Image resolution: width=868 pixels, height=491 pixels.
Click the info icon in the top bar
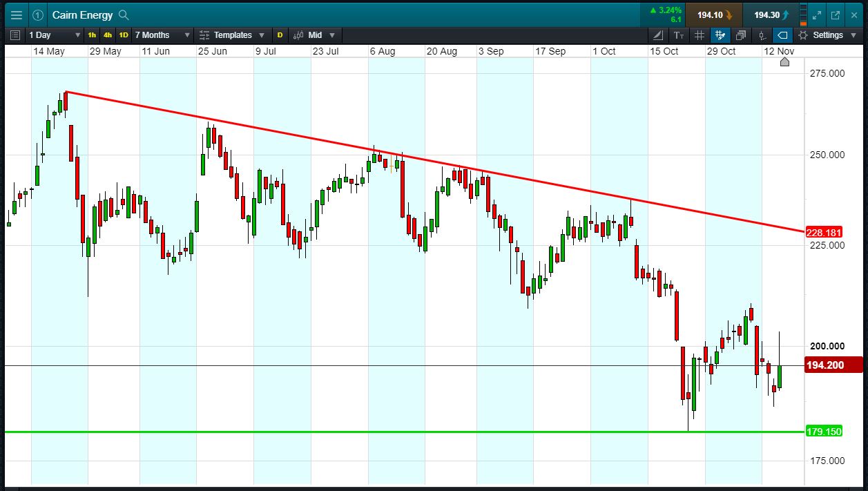39,15
